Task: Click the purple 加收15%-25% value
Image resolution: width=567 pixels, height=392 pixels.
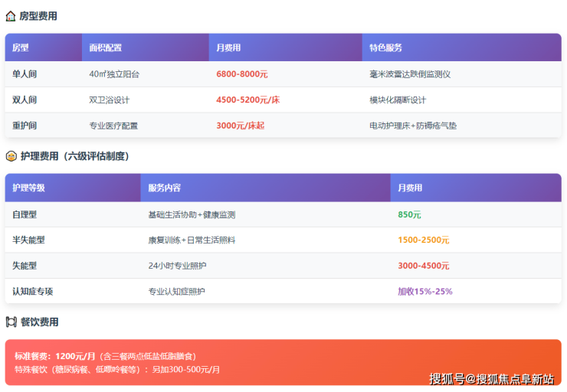Action: click(x=425, y=291)
